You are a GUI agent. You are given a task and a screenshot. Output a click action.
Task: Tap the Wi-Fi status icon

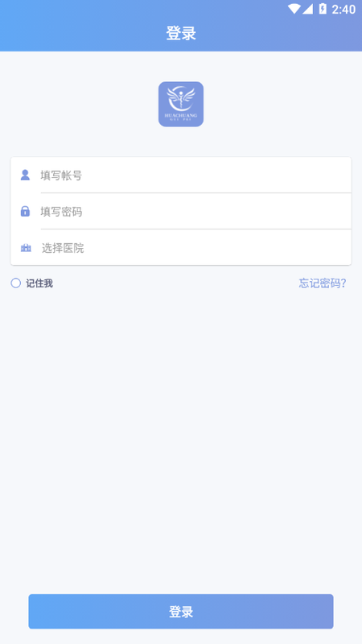pyautogui.click(x=294, y=9)
